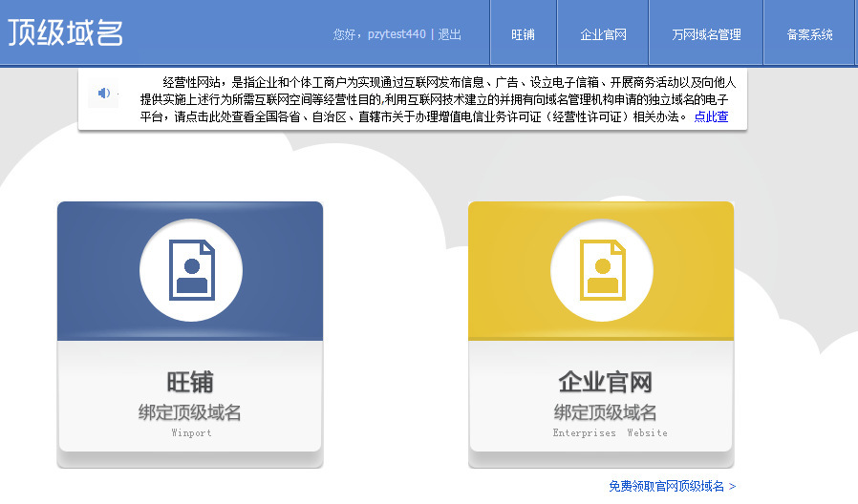
Task: Open the 旺铺 nav tab
Action: [x=524, y=34]
